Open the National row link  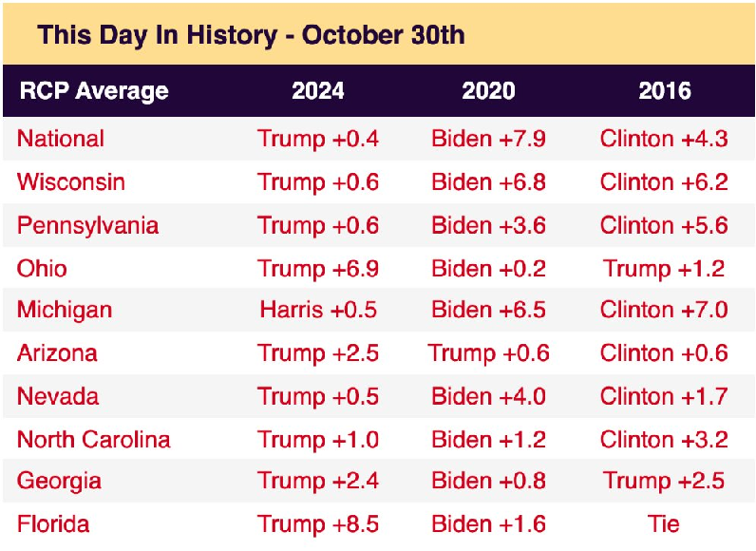click(x=61, y=139)
